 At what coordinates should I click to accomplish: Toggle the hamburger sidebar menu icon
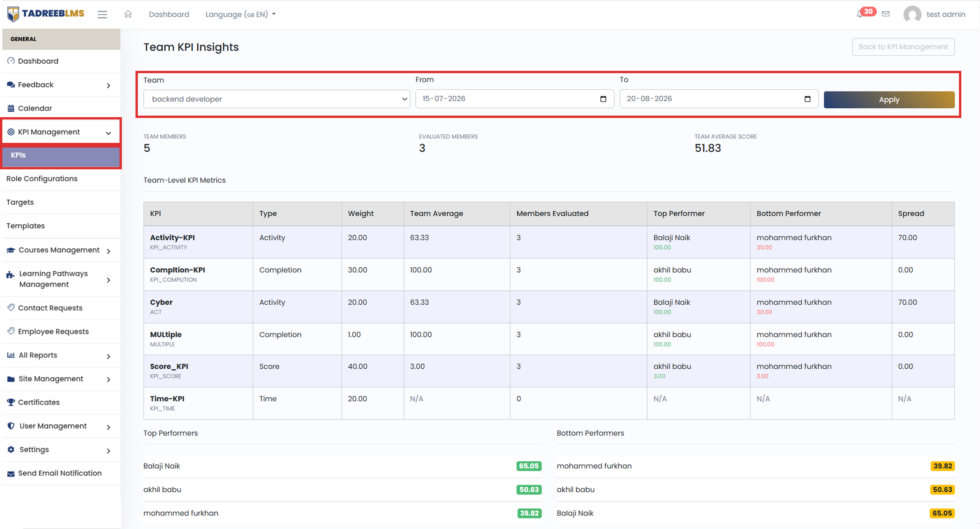[102, 14]
